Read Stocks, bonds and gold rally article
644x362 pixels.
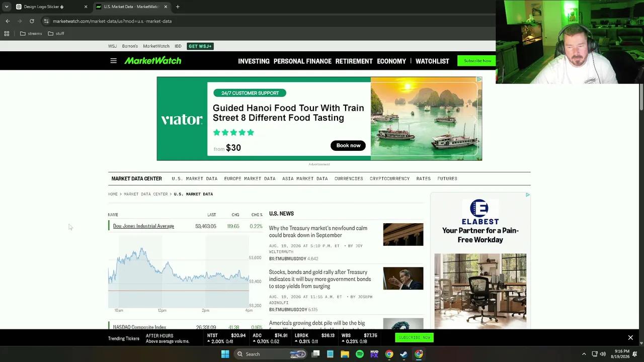pyautogui.click(x=320, y=279)
